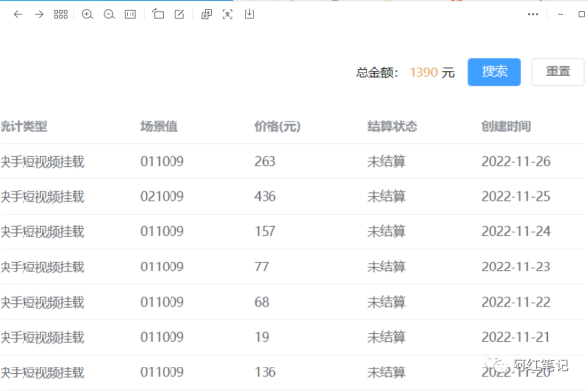Viewport: 588px width, 391px height.
Task: Click 未结算 status in the 77 row
Action: click(x=386, y=268)
